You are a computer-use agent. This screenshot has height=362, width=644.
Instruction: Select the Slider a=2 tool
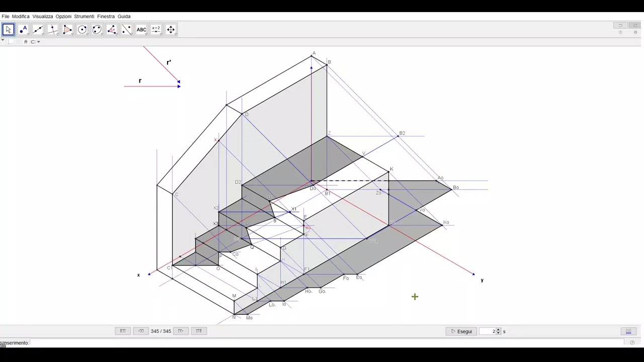tap(156, 30)
